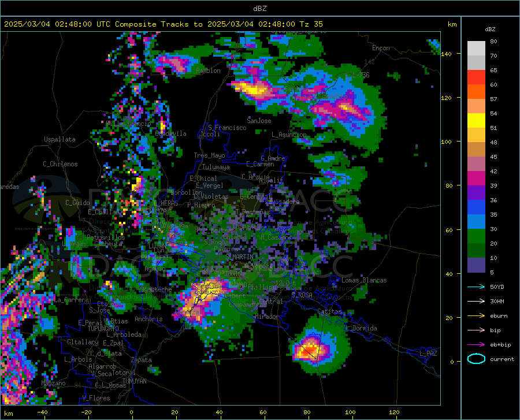520x420 pixels.
Task: Select the dark green 10-20 dBZ swatch
Action: coord(476,251)
